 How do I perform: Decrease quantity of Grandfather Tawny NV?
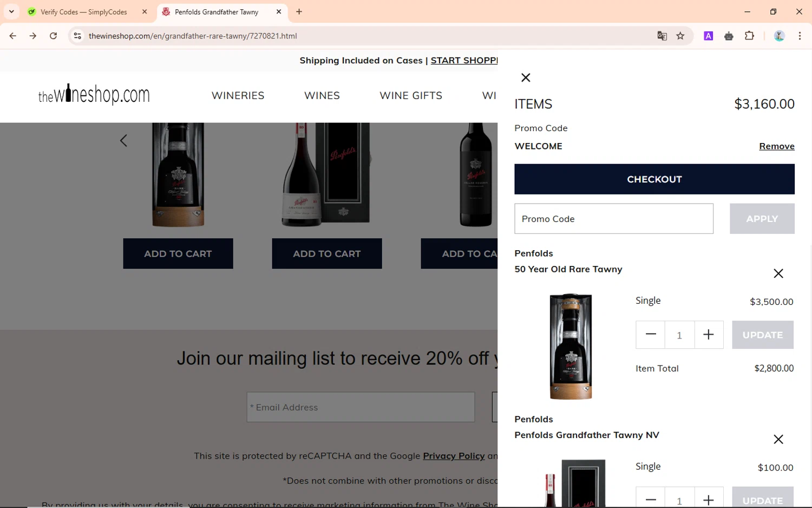(650, 498)
